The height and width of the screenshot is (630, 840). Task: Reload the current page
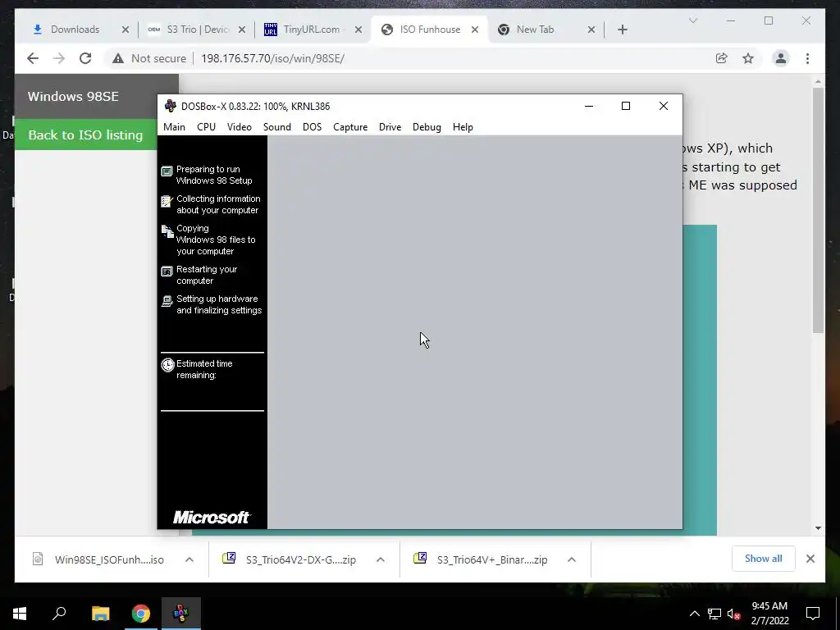[85, 58]
